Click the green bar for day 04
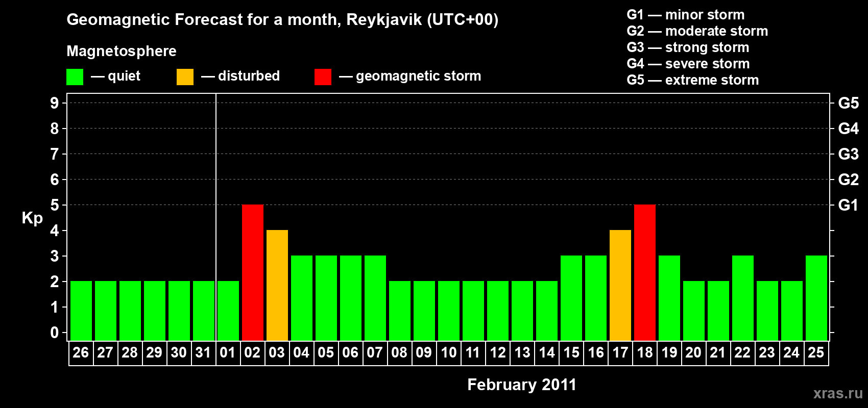868x408 pixels. 302,298
